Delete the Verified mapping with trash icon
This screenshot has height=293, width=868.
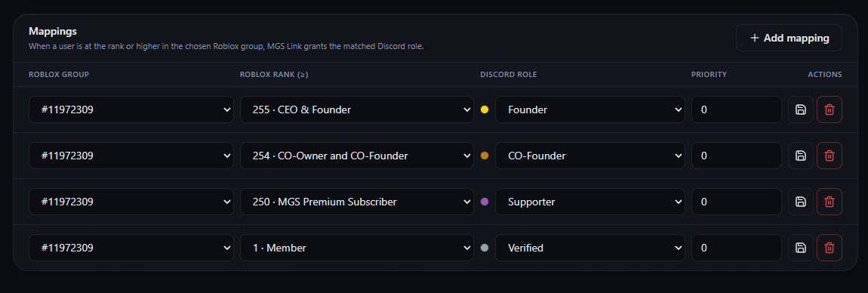click(x=830, y=248)
